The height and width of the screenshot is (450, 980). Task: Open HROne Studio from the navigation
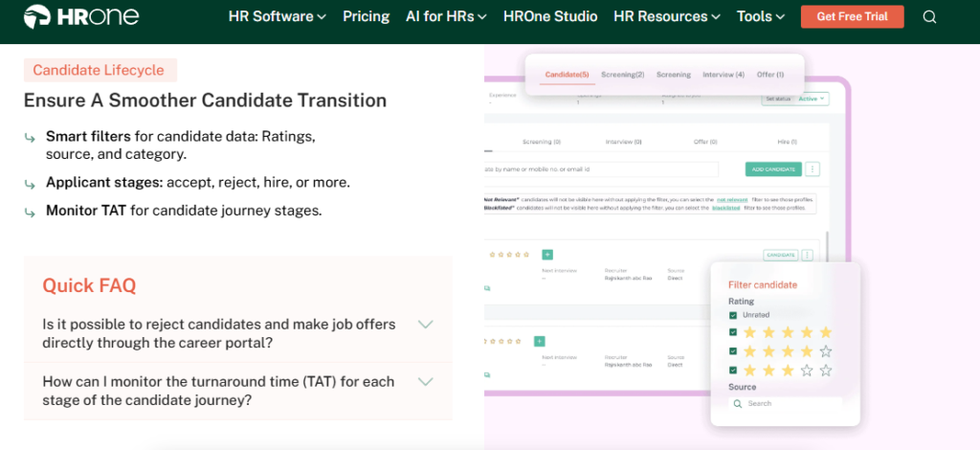tap(550, 16)
